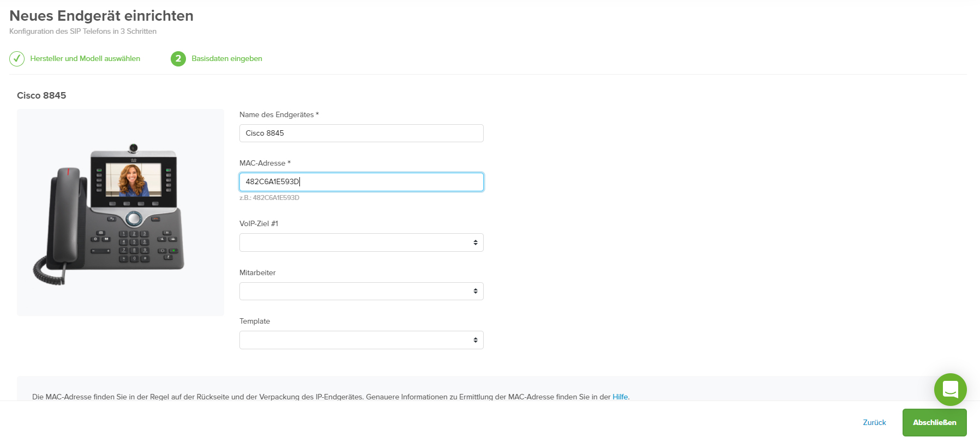Click the Neues Endgerät einrichten heading
The height and width of the screenshot is (443, 980).
[x=101, y=16]
